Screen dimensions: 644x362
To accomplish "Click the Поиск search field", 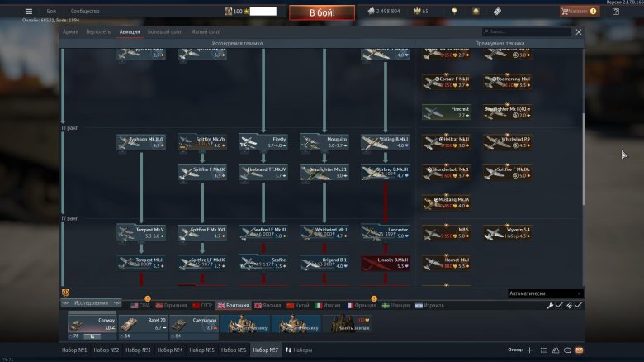I will coord(516,32).
